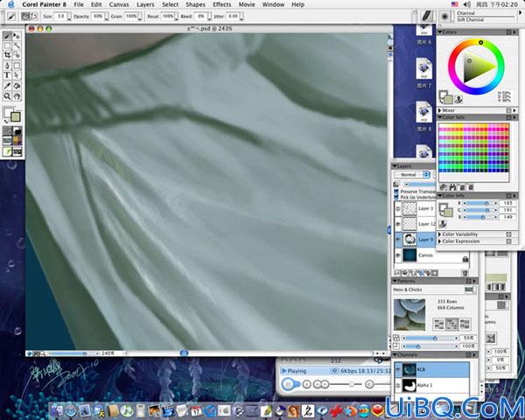The image size is (525, 420).
Task: Open the Apple menu
Action: pyautogui.click(x=11, y=4)
